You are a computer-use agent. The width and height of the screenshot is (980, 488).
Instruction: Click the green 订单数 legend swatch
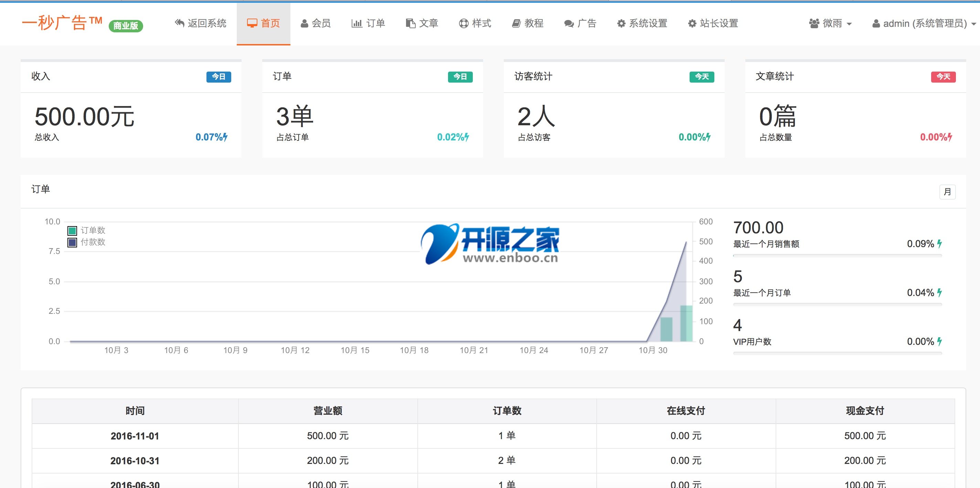[72, 231]
